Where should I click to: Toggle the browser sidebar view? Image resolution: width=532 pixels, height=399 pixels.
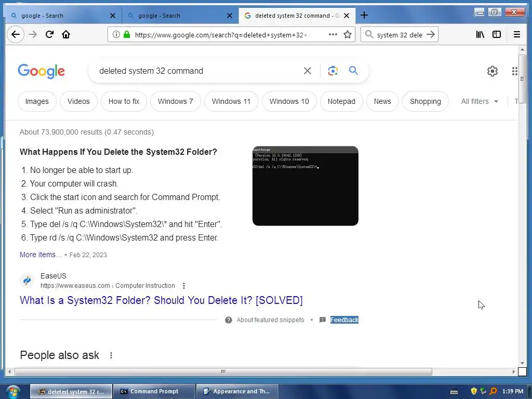(x=497, y=34)
